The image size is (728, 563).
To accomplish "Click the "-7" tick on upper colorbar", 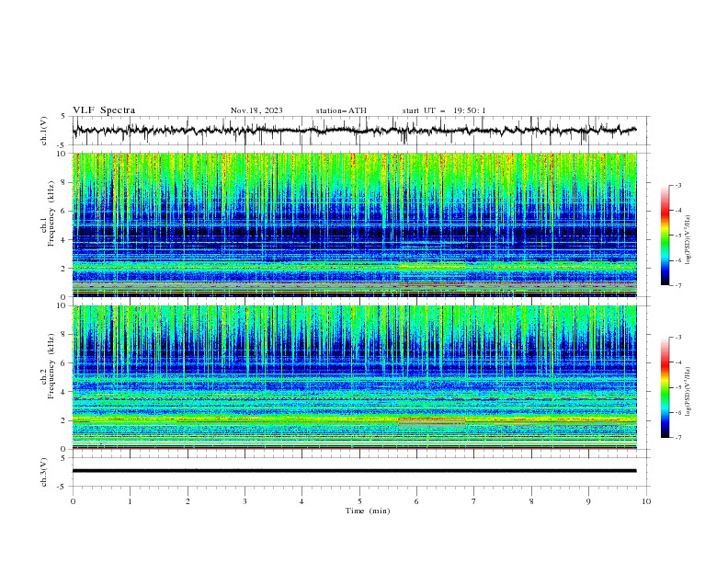I will pos(678,285).
